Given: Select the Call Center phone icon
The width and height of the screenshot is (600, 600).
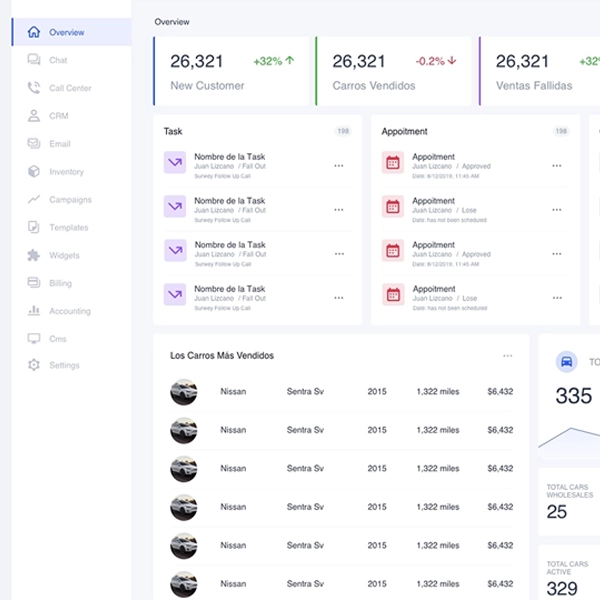Looking at the screenshot, I should pos(34,88).
